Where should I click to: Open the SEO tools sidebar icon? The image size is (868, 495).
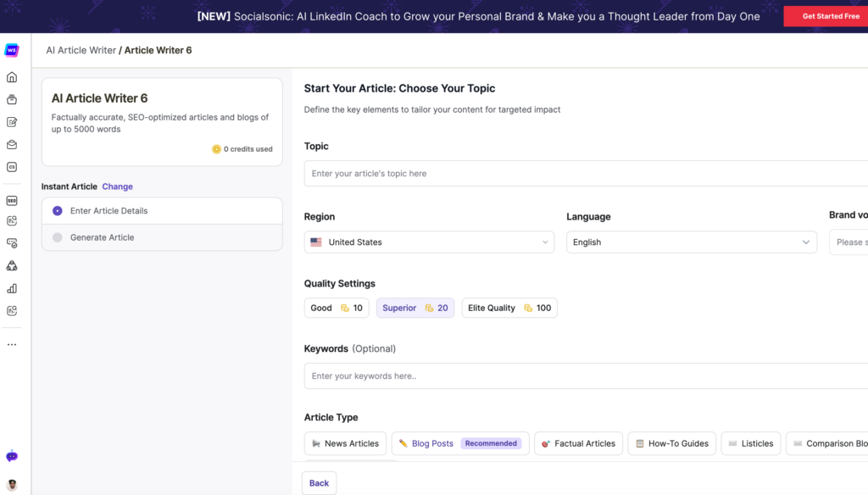12,201
